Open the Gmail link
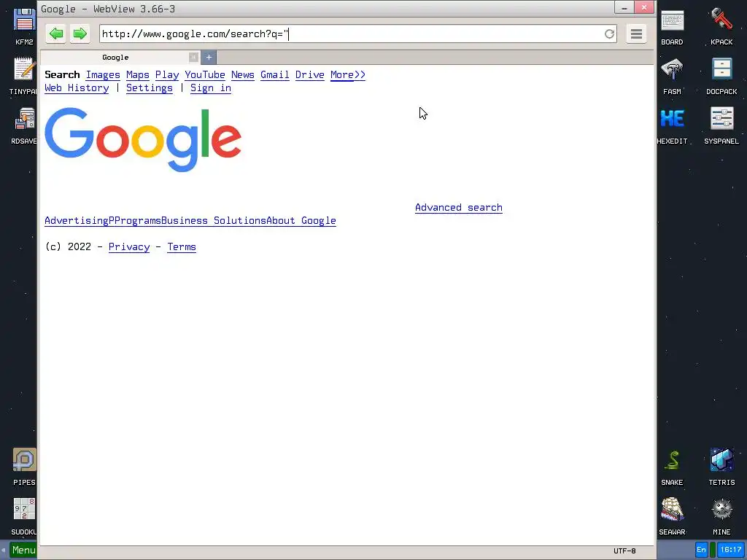The image size is (747, 560). click(275, 75)
